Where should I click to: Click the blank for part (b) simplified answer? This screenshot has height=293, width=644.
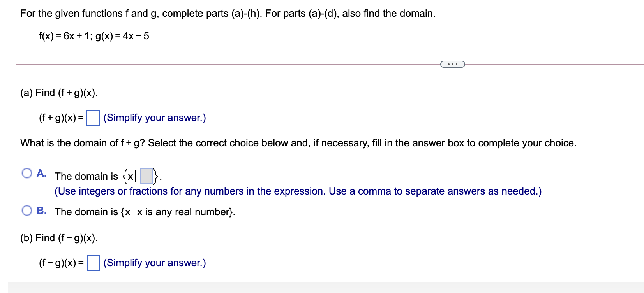click(x=93, y=263)
